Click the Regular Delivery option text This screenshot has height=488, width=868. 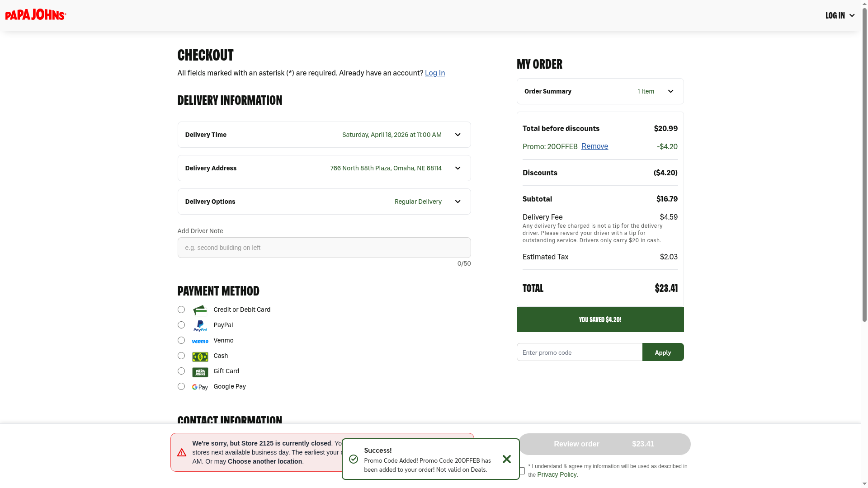coord(418,202)
